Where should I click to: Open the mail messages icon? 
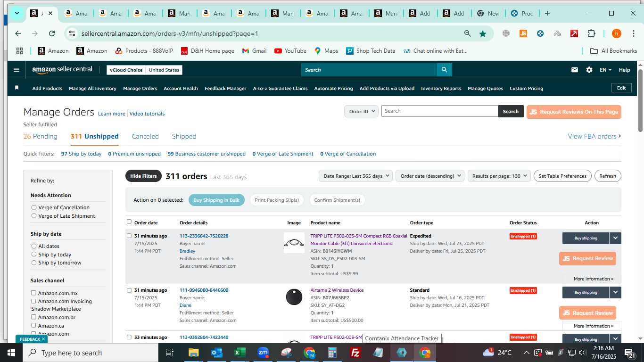coord(575,70)
